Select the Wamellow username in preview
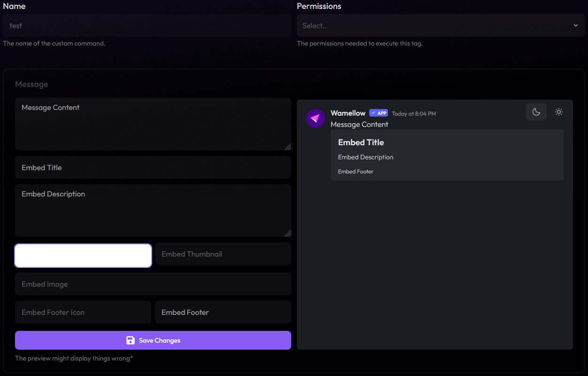Image resolution: width=588 pixels, height=376 pixels. [x=348, y=113]
